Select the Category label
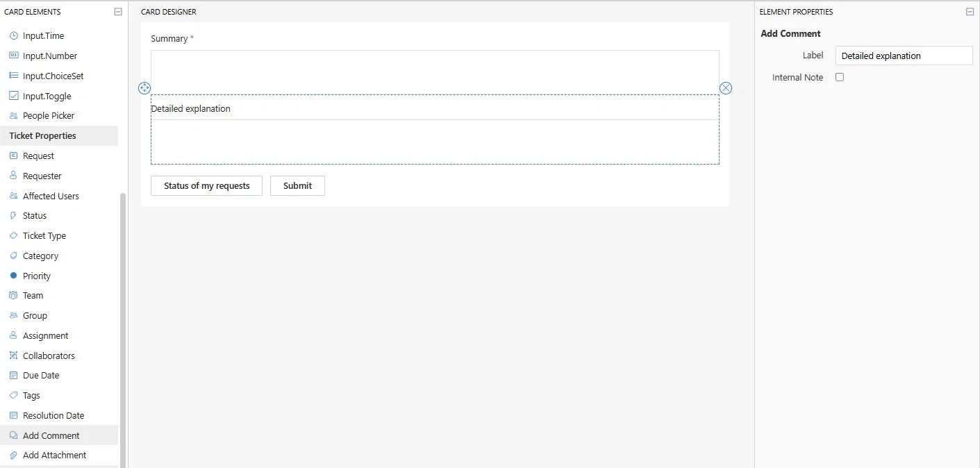This screenshot has width=980, height=468. (x=40, y=256)
